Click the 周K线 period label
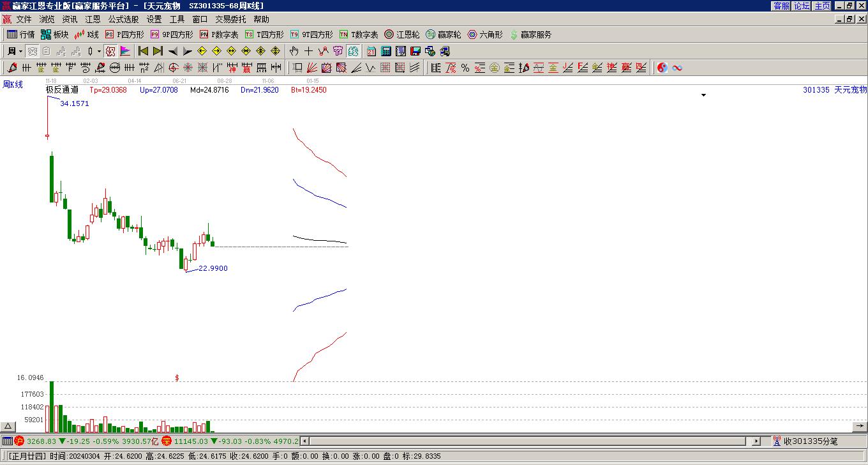This screenshot has height=465, width=868. coord(12,84)
